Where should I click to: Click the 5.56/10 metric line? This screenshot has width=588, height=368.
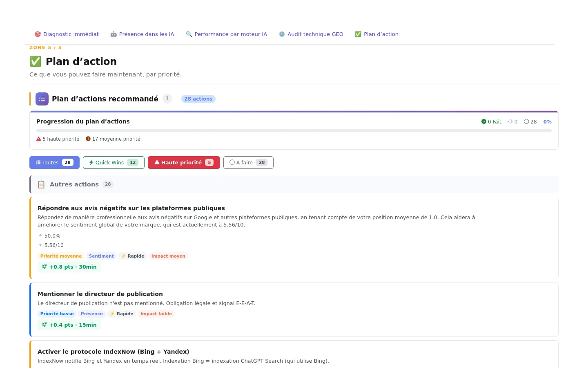[54, 245]
